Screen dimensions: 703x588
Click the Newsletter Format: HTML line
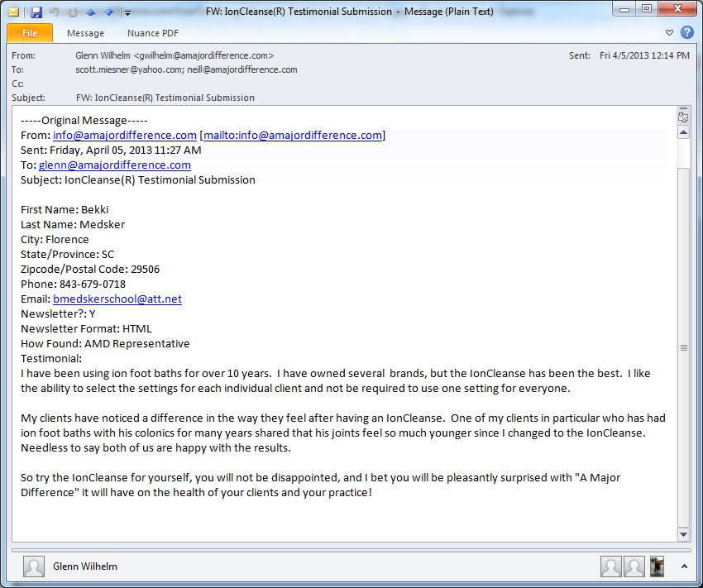86,329
